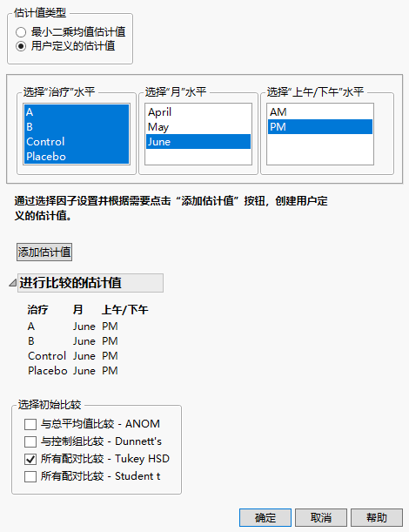Click row Control June PM estimate
Image resolution: width=409 pixels, height=532 pixels.
click(x=73, y=356)
